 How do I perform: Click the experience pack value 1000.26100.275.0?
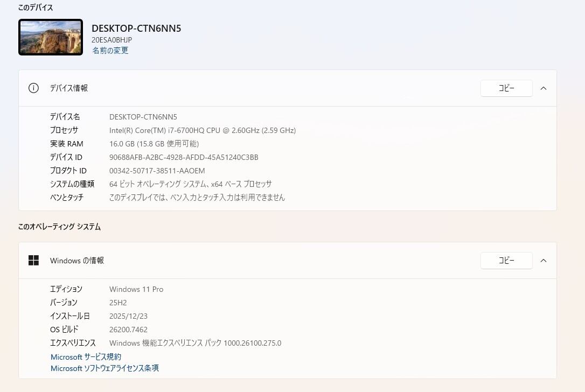click(x=195, y=343)
